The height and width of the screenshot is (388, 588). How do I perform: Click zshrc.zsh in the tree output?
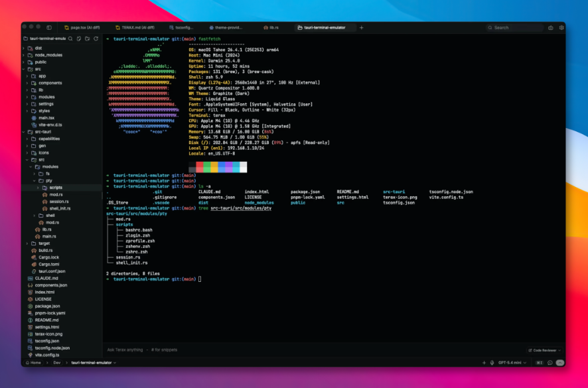[x=137, y=252]
